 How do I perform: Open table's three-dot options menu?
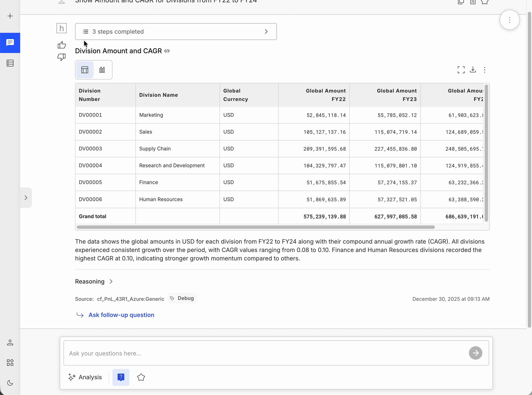[x=485, y=70]
